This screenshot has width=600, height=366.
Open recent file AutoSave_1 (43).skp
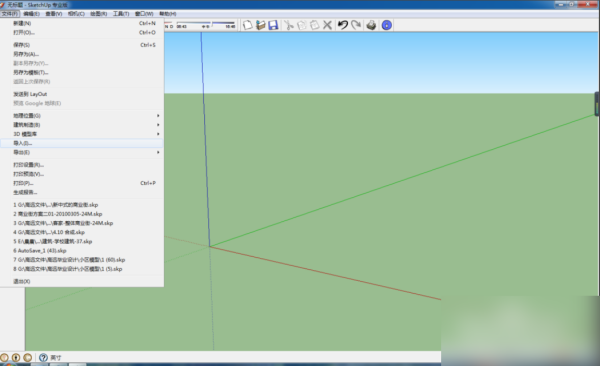coord(82,251)
